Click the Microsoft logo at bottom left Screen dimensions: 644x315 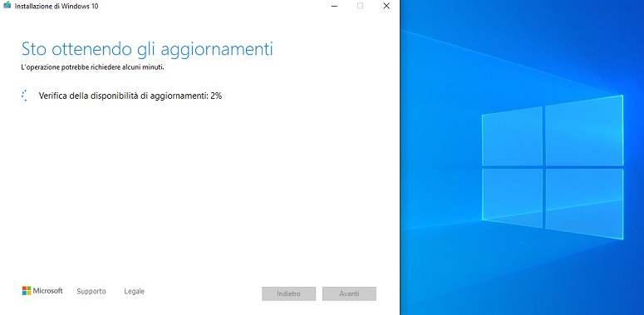(x=42, y=291)
